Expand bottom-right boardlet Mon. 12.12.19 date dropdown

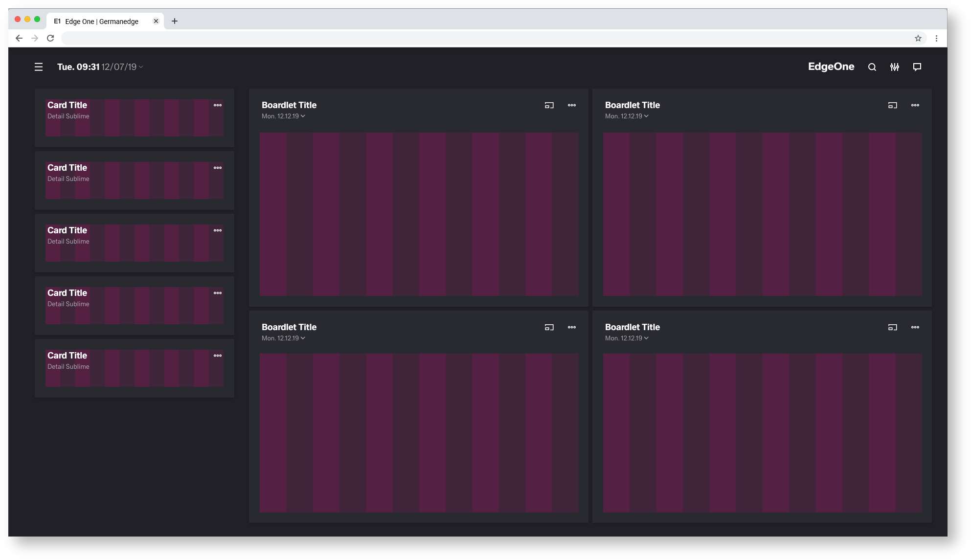(646, 338)
